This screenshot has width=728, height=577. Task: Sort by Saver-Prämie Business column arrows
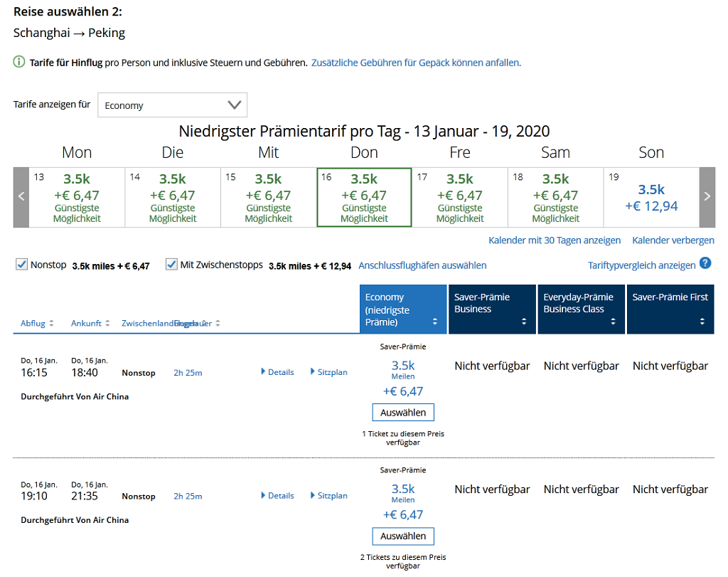pos(524,322)
